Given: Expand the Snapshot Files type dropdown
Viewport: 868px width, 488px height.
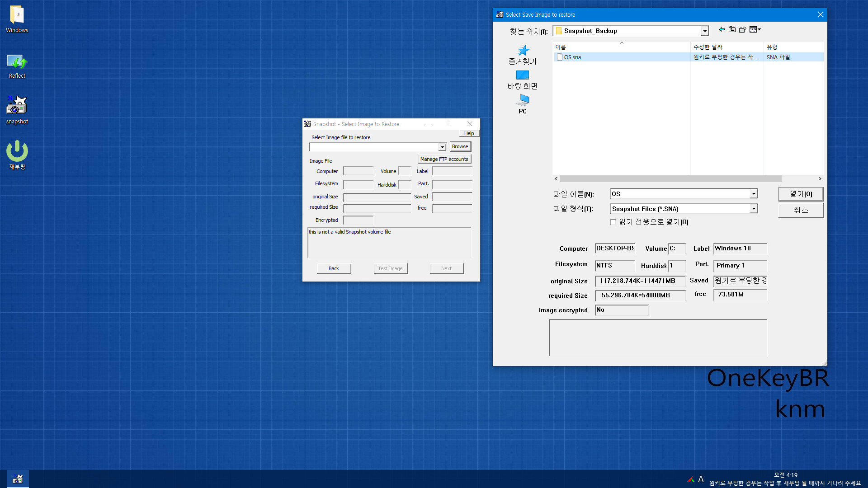Looking at the screenshot, I should (x=754, y=209).
